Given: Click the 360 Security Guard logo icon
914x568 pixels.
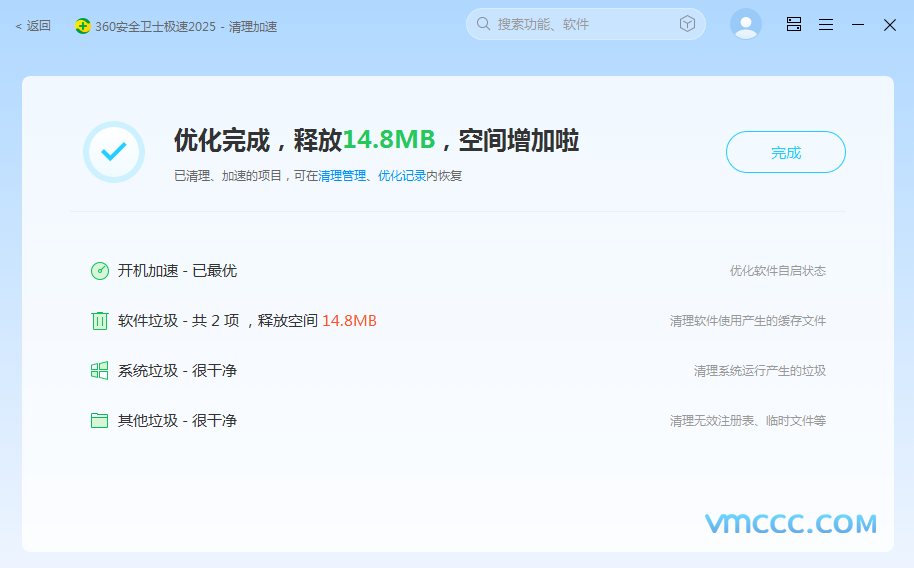Looking at the screenshot, I should pos(83,26).
